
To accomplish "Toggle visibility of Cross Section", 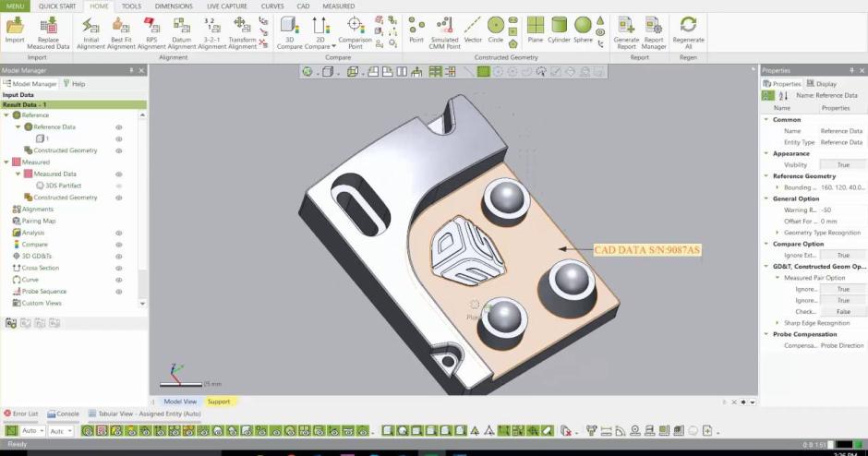I will [118, 268].
